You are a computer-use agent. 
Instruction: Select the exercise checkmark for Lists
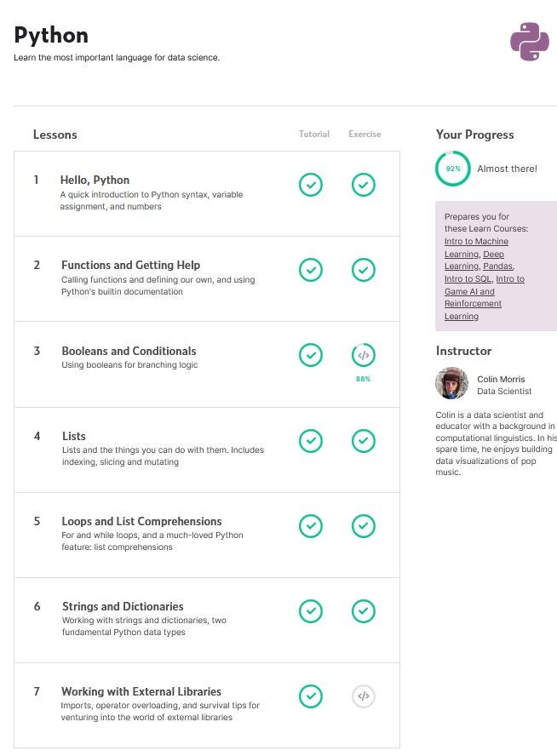point(364,441)
